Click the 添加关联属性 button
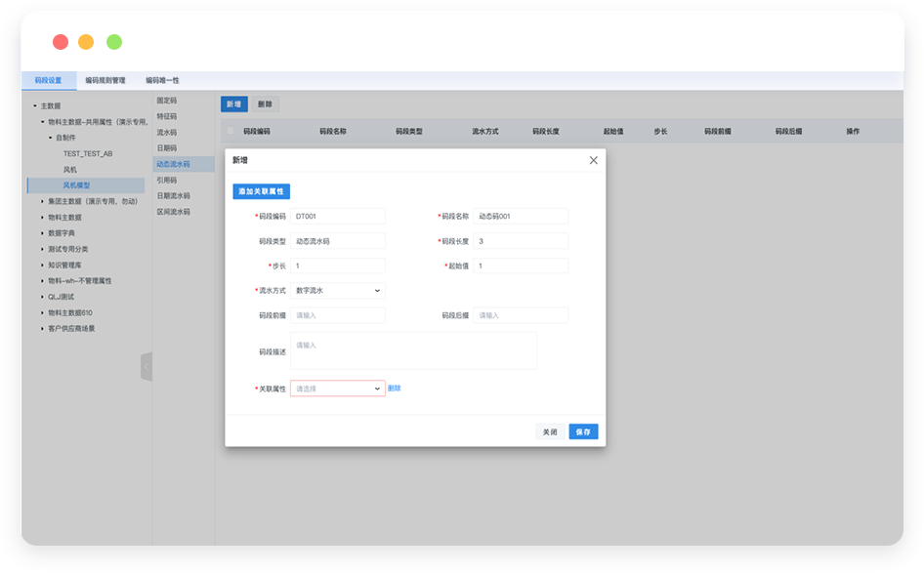Screen dimensions: 924x573 261,192
